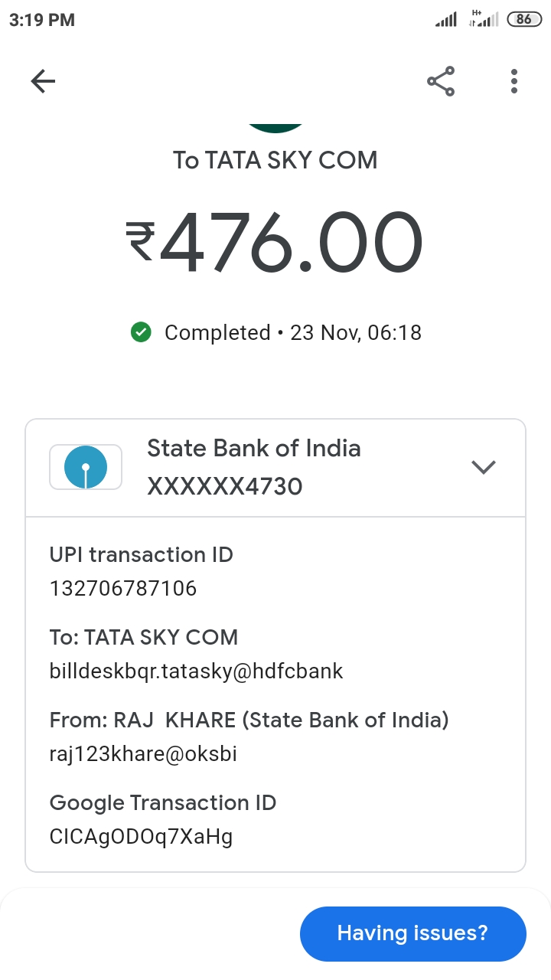Tap the first signal strength icon
Viewport: 551px width, 980px height.
(445, 20)
